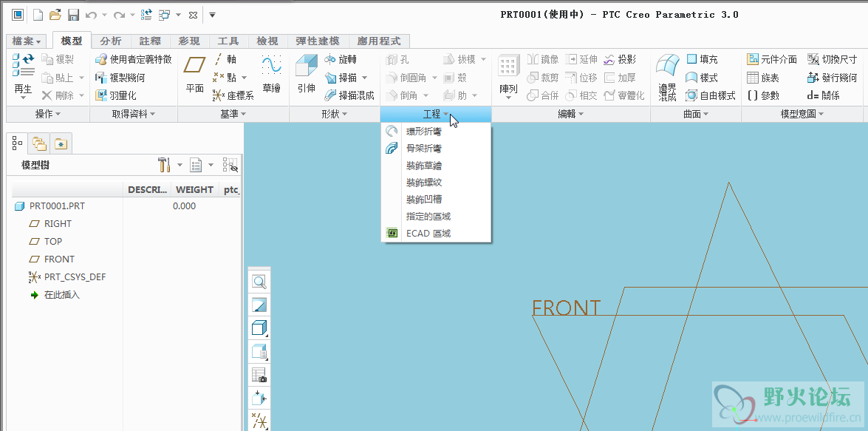868x431 pixels.
Task: Click Switch Dimensions (切換尺寸)
Action: [x=832, y=59]
